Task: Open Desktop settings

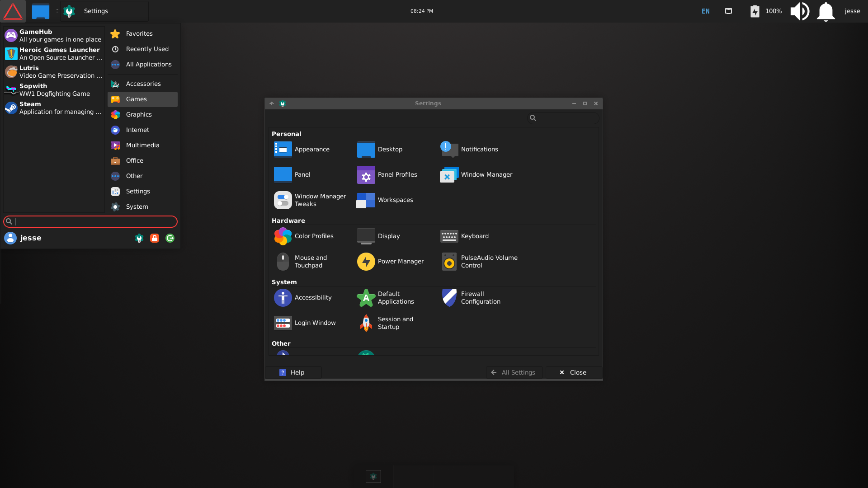Action: point(379,149)
